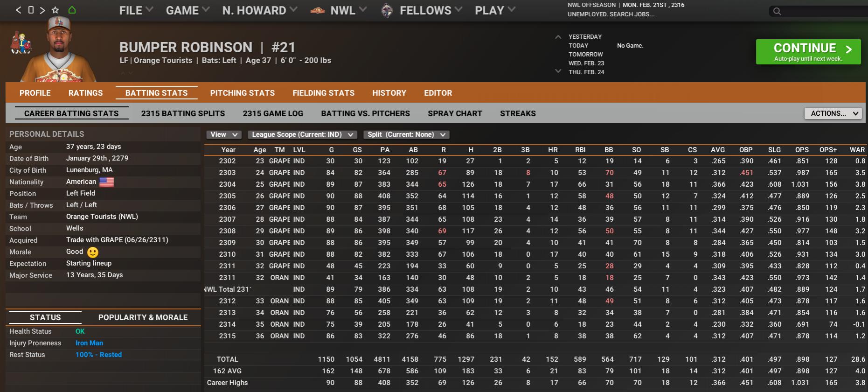868x392 pixels.
Task: Switch to the FIELDING STATS tab
Action: [x=323, y=93]
